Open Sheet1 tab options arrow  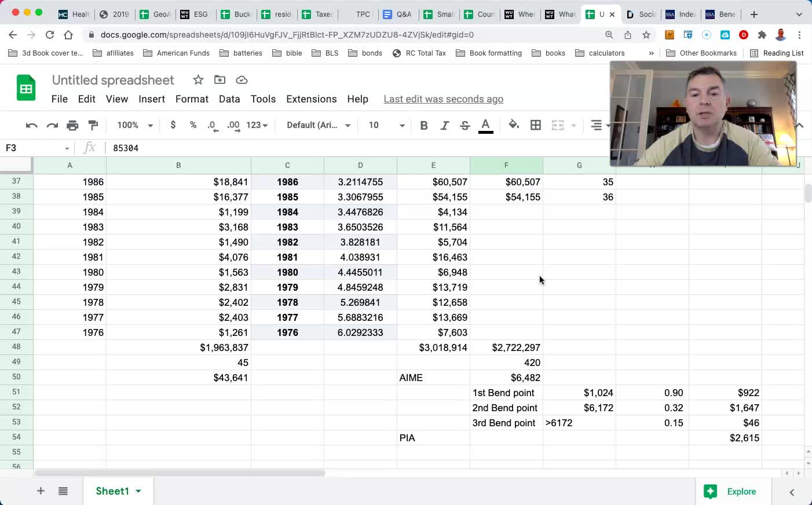tap(138, 491)
